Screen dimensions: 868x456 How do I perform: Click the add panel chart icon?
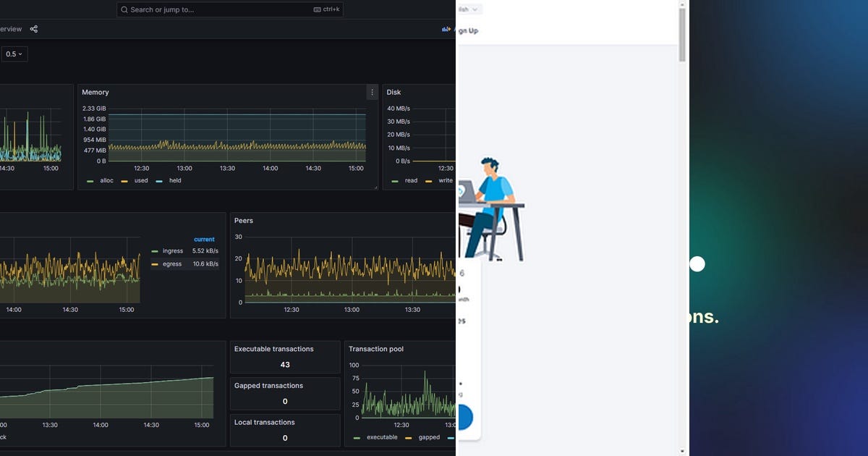coord(446,29)
